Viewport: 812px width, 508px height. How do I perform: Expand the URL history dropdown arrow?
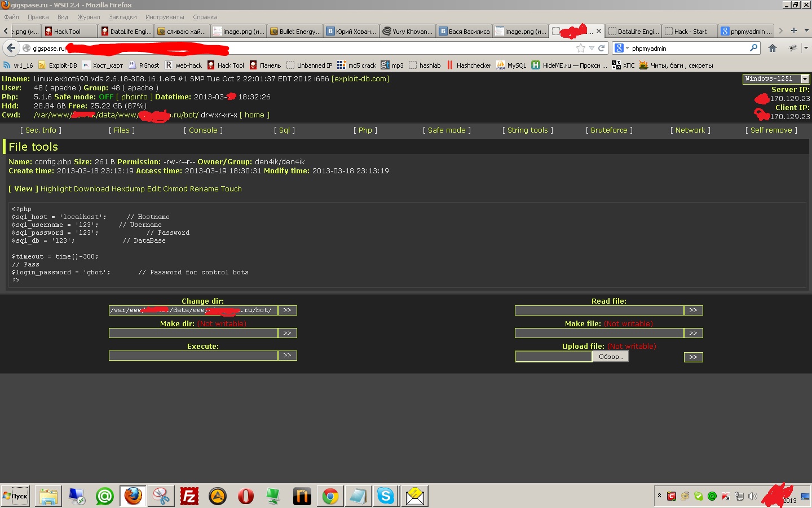tap(592, 48)
